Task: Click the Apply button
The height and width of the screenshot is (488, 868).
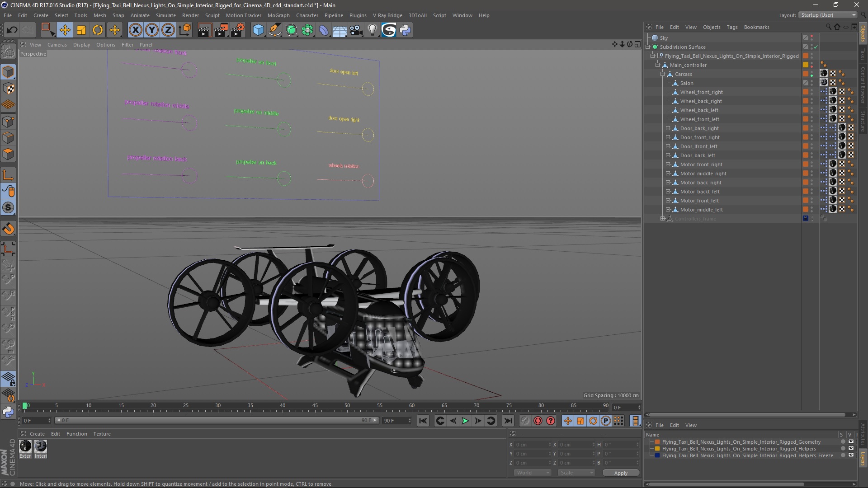Action: pyautogui.click(x=620, y=473)
